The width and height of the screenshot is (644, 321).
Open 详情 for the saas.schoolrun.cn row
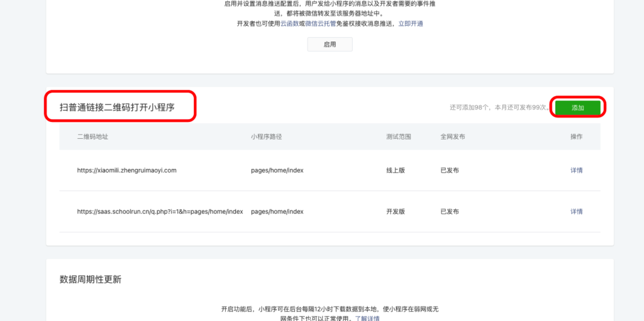pyautogui.click(x=576, y=212)
